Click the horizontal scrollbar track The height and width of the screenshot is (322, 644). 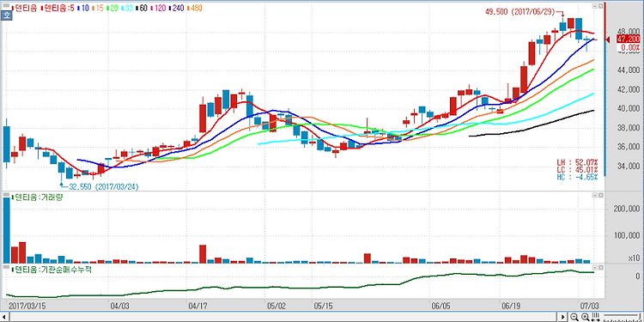(283, 317)
